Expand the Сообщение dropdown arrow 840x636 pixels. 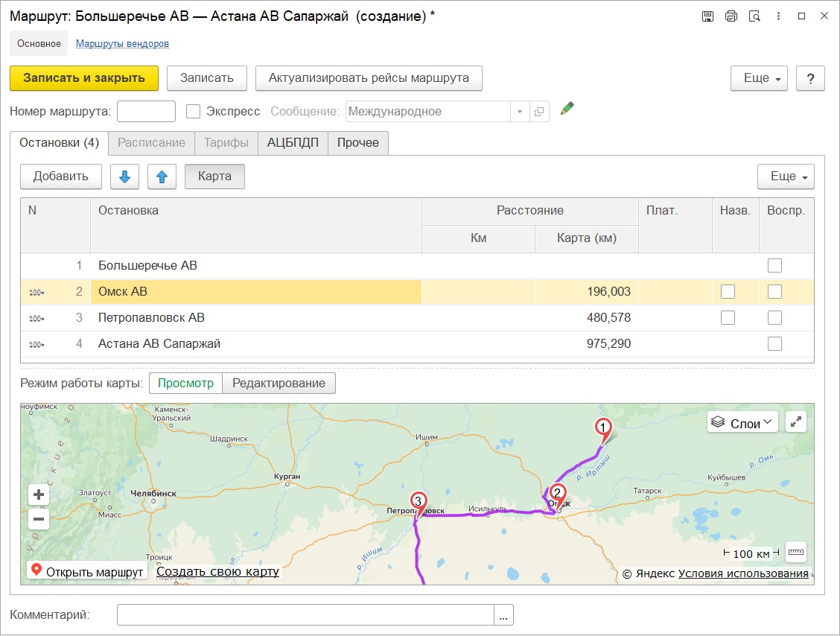tap(520, 112)
